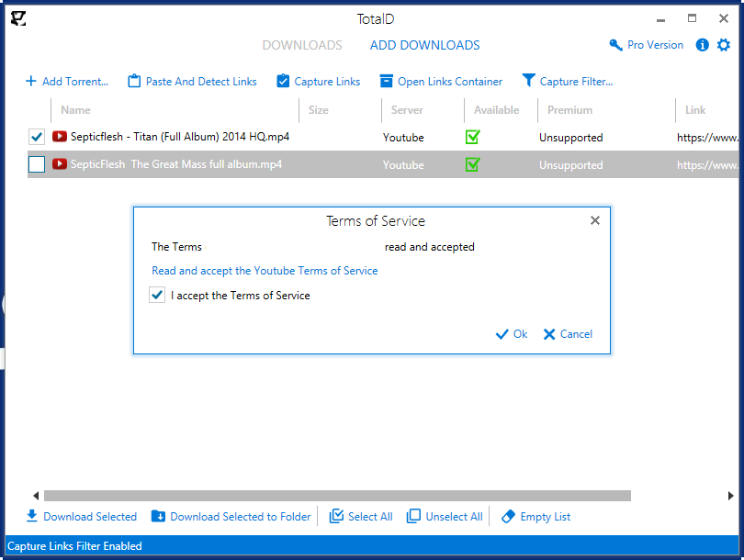Sort list by Server column header
Viewport: 744px width, 560px height.
coord(407,110)
